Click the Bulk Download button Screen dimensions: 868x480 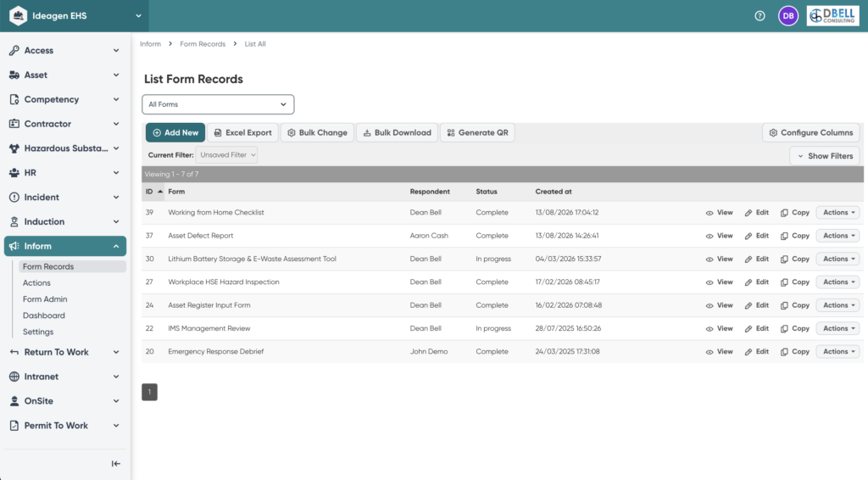(x=397, y=133)
